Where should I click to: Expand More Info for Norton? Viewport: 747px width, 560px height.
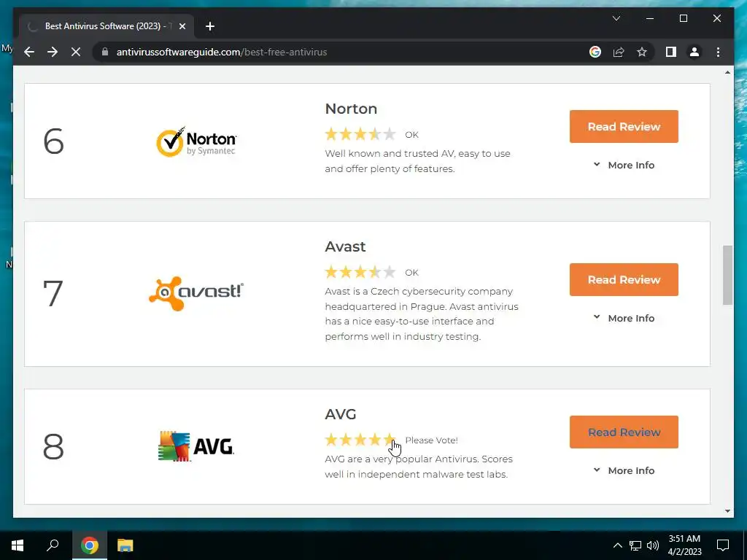click(624, 165)
